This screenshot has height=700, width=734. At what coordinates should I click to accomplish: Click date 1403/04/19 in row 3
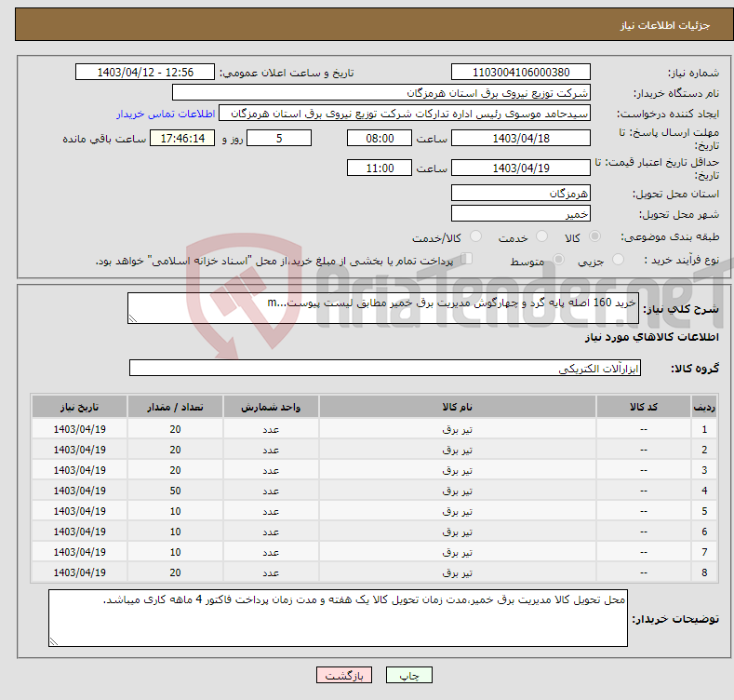(80, 470)
